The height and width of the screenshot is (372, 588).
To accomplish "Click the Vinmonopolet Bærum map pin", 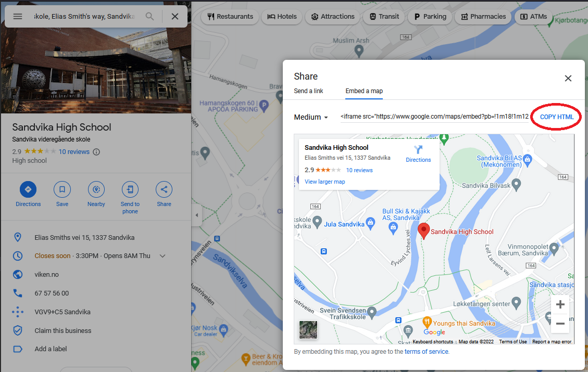I will click(554, 248).
